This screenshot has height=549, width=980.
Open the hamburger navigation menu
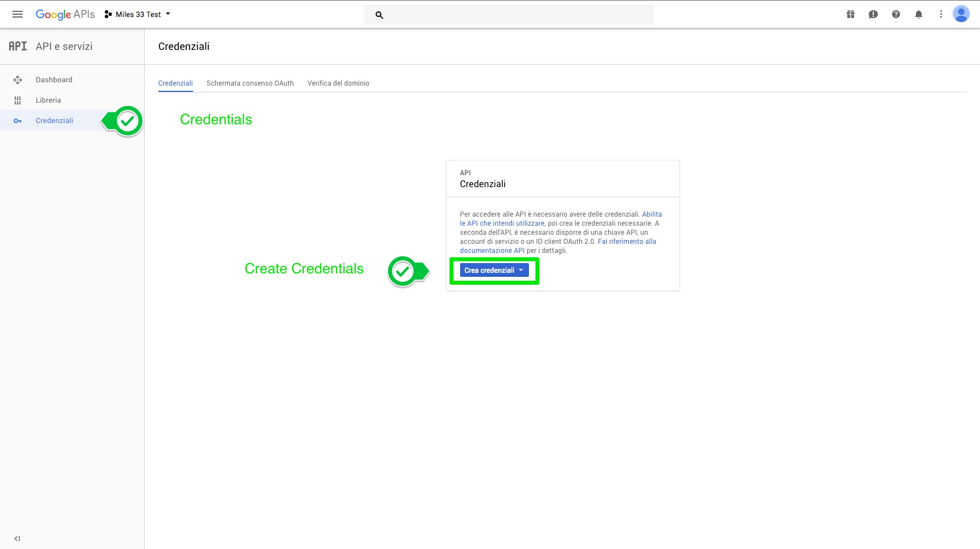(18, 14)
